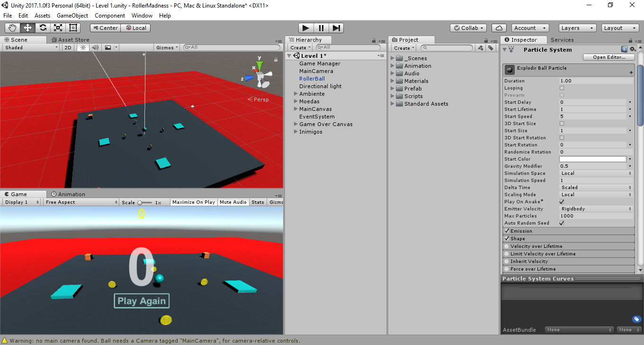This screenshot has width=644, height=345.
Task: Toggle the Hierarchy panel lock
Action: (x=374, y=41)
